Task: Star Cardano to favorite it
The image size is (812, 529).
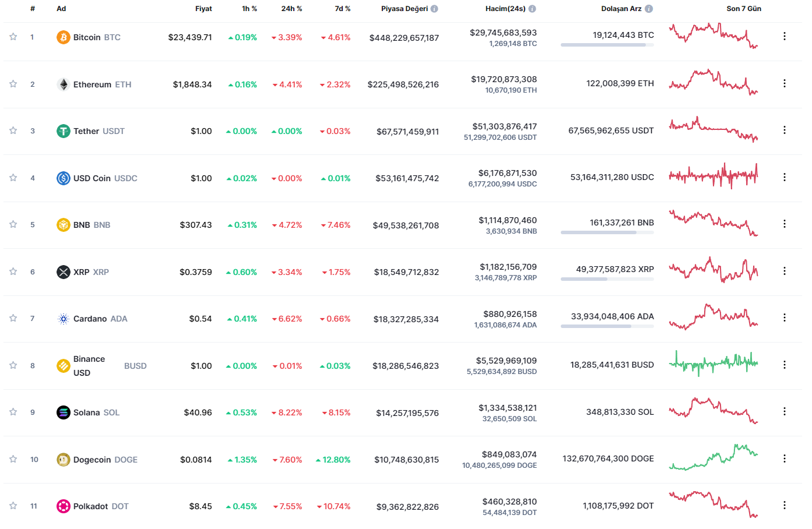Action: click(x=13, y=318)
